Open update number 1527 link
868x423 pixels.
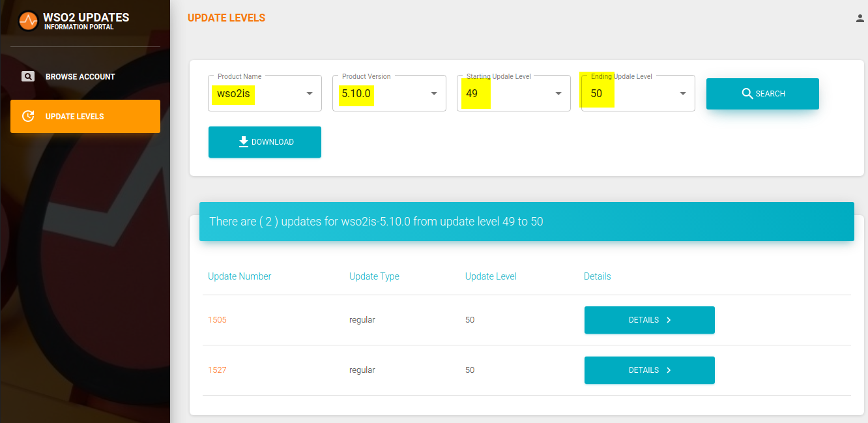click(217, 370)
